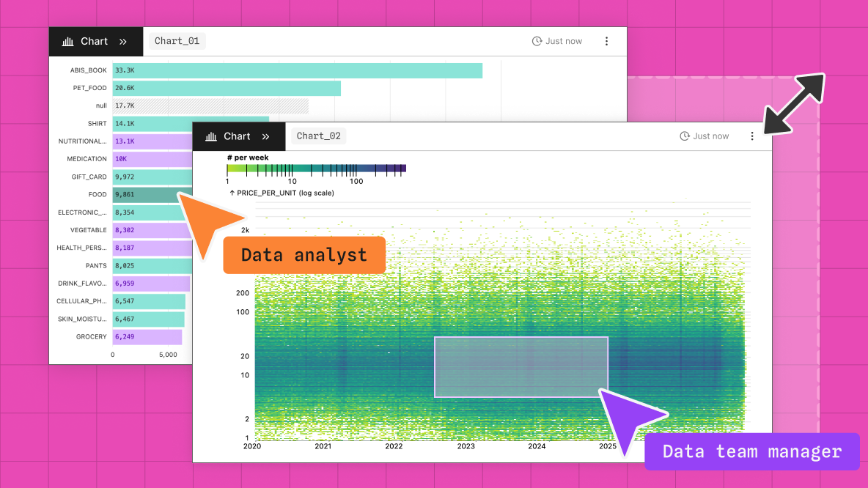This screenshot has width=868, height=488.
Task: Select the Chart_02 tab
Action: click(319, 136)
